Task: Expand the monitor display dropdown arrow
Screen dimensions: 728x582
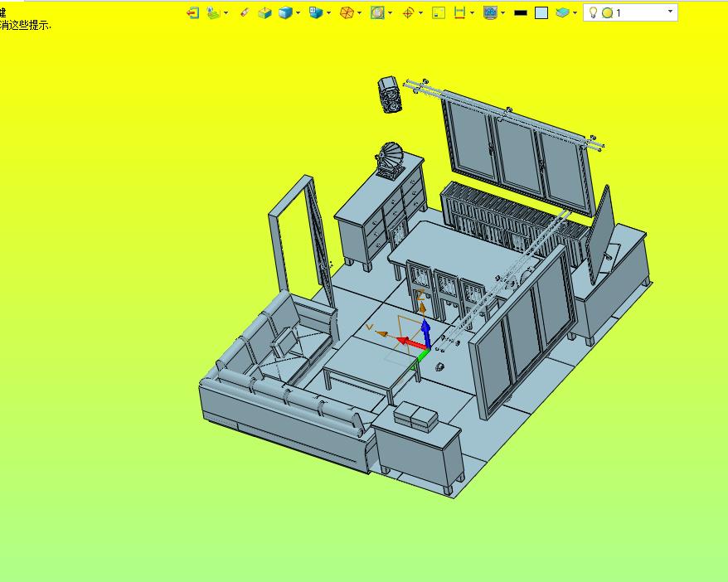Action: coord(503,13)
